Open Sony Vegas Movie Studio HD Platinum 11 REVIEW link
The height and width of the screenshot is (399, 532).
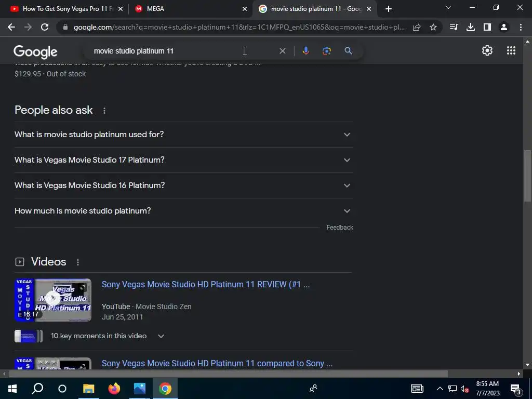(x=206, y=284)
